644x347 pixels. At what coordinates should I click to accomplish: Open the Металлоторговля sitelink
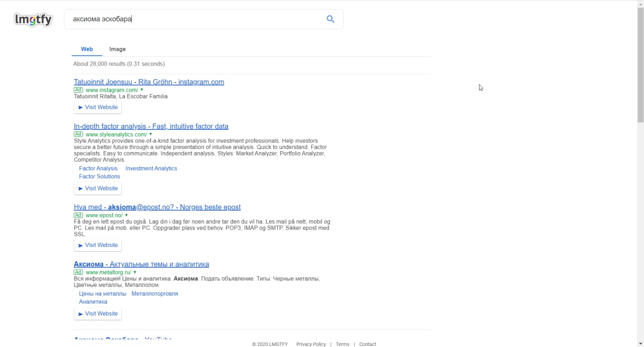click(155, 294)
